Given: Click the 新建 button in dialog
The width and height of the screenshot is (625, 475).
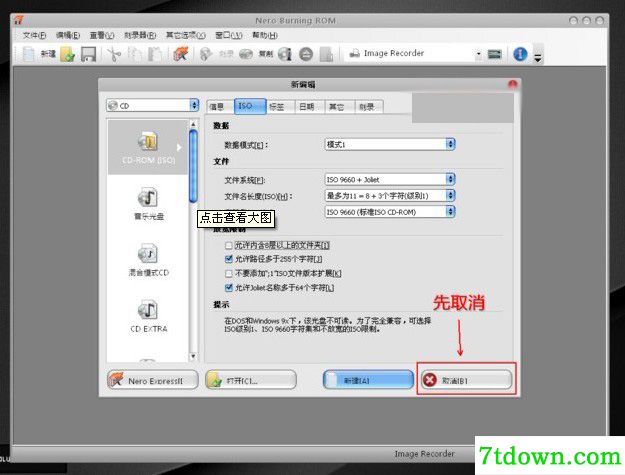Looking at the screenshot, I should click(x=368, y=380).
